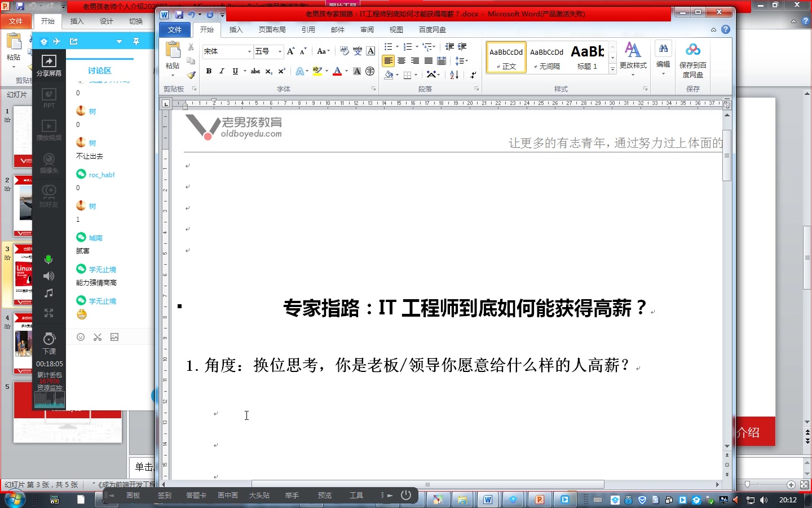Toggle italic formatting in the ribbon
The height and width of the screenshot is (508, 812).
(222, 71)
